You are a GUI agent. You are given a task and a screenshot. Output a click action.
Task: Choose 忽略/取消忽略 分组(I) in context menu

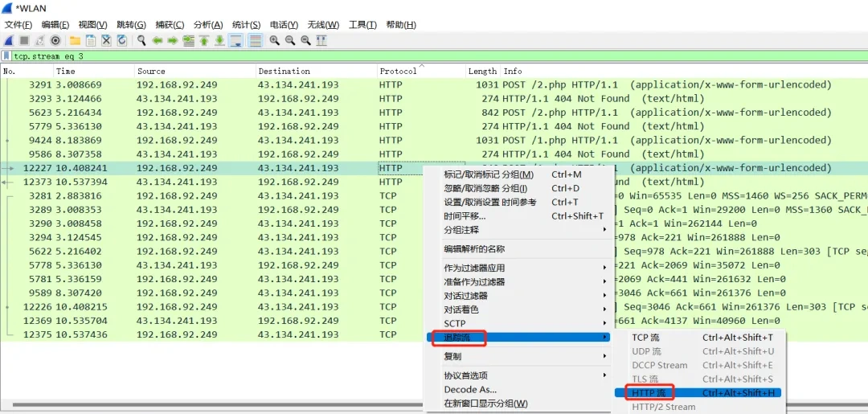coord(518,189)
